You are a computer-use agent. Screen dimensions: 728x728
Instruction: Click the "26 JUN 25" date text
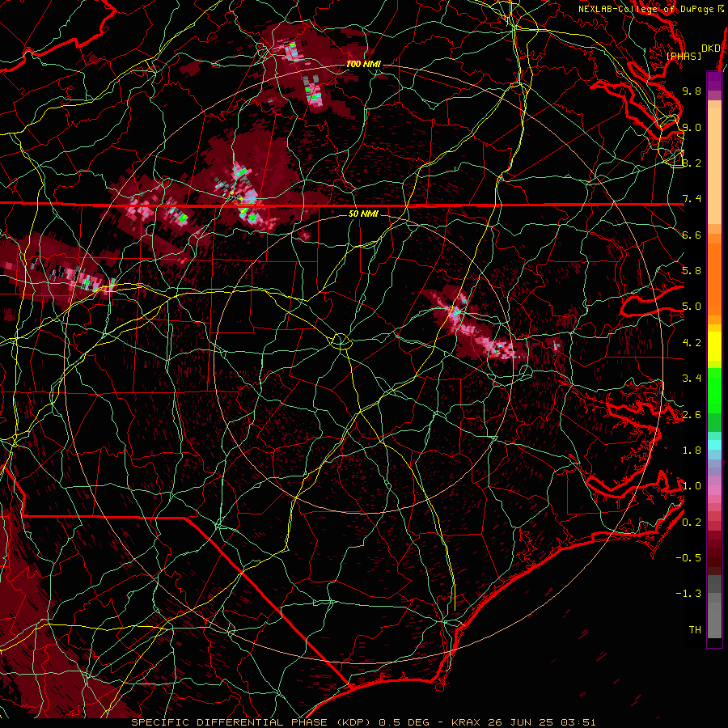[518, 722]
